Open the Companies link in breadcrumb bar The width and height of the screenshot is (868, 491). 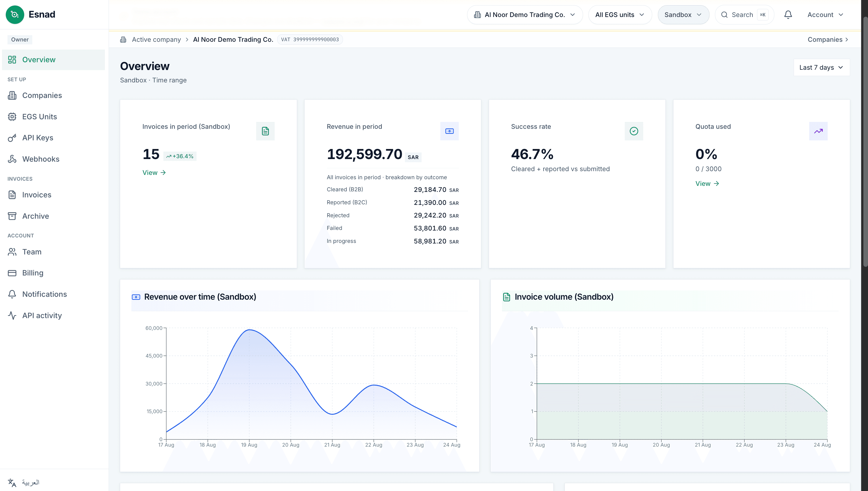point(828,39)
